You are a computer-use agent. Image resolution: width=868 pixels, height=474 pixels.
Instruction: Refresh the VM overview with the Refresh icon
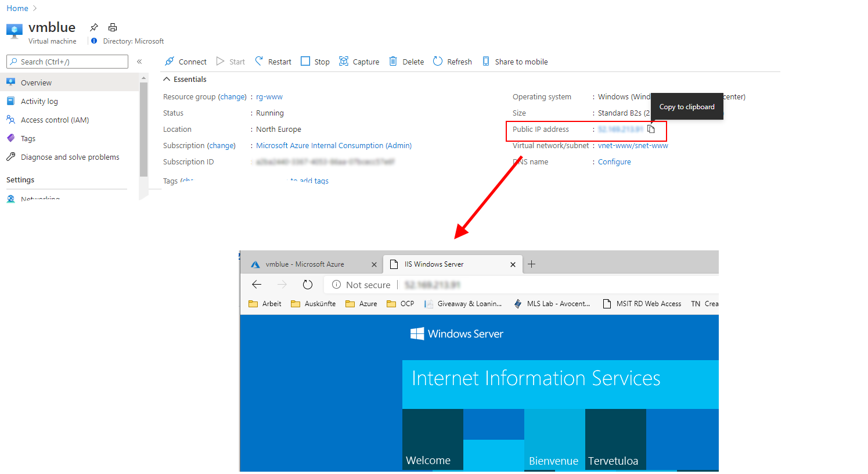(438, 61)
